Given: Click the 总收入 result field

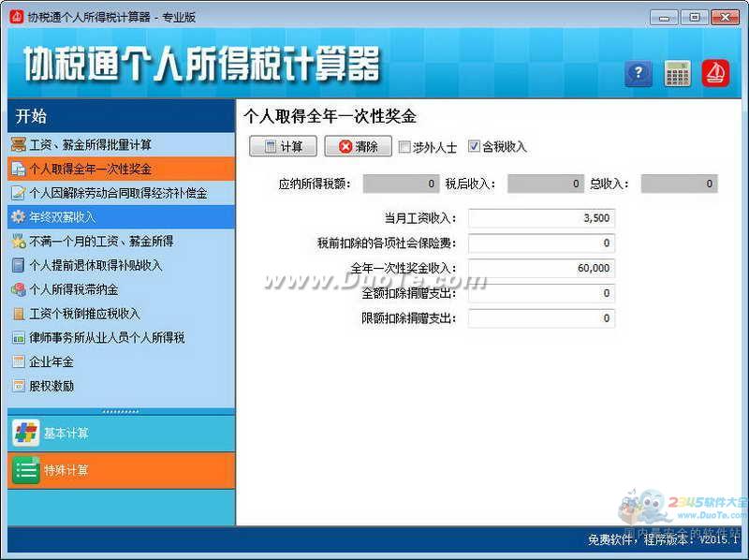Looking at the screenshot, I should click(x=680, y=184).
